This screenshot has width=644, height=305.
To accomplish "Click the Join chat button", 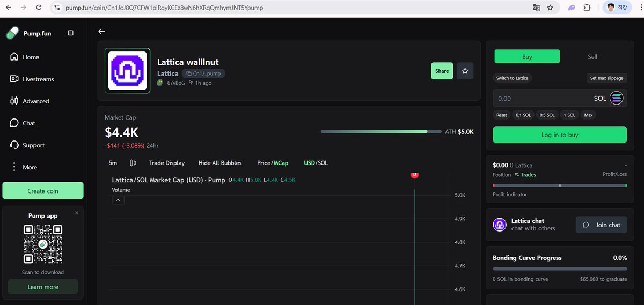I will coord(601,225).
